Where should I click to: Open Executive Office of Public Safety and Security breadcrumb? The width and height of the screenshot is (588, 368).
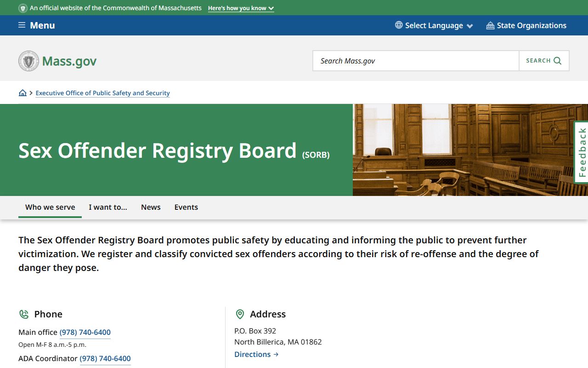(x=102, y=93)
